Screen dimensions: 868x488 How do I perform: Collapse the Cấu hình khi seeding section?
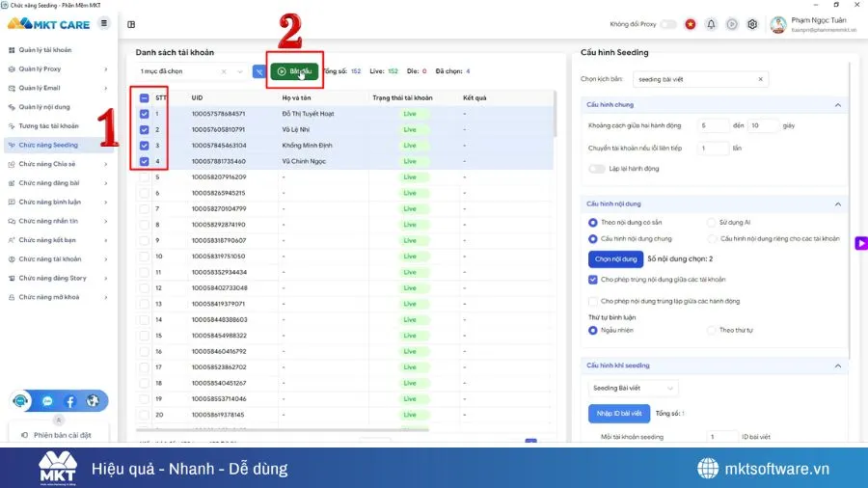[838, 366]
